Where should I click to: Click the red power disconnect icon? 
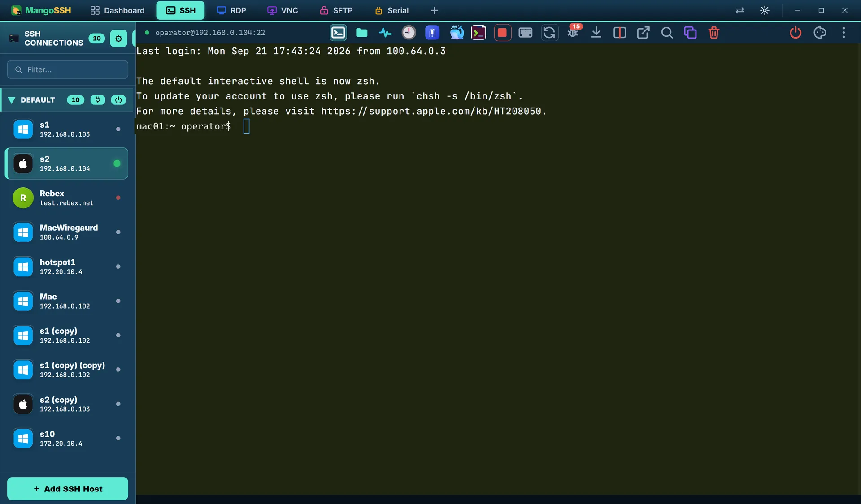tap(796, 33)
